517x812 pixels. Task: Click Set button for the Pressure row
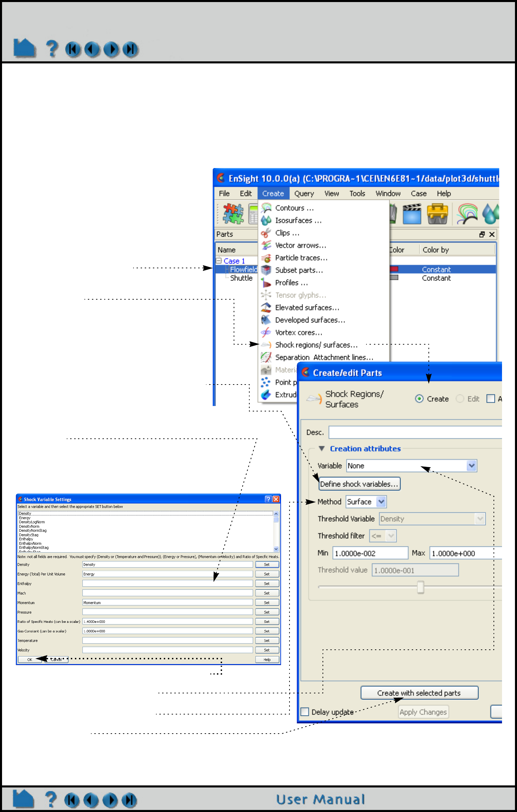coord(267,612)
